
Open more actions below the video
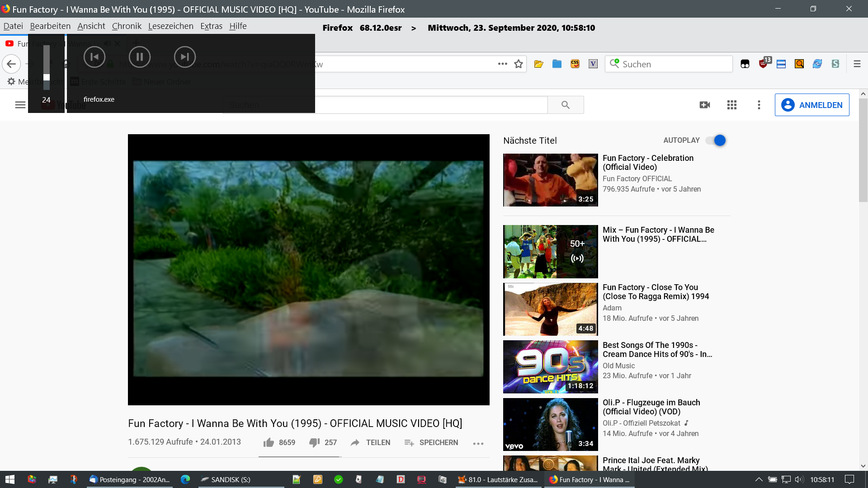click(x=478, y=443)
